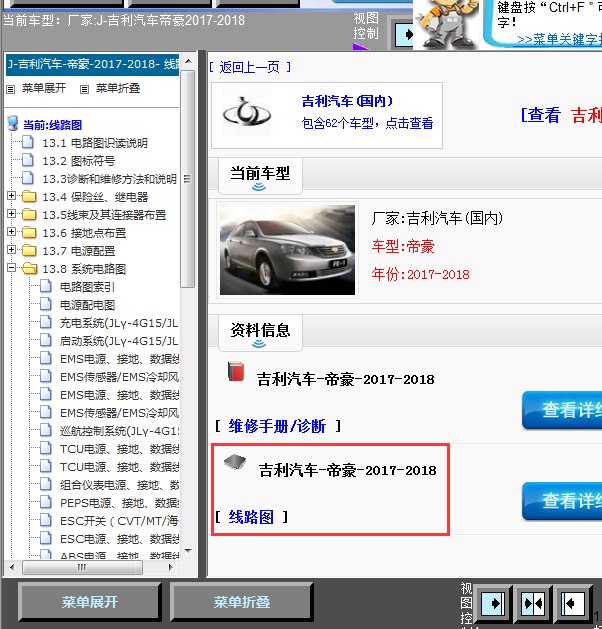The height and width of the screenshot is (629, 602).
Task: Open 启动系统(JLγ-4G15 entry
Action: [x=119, y=341]
